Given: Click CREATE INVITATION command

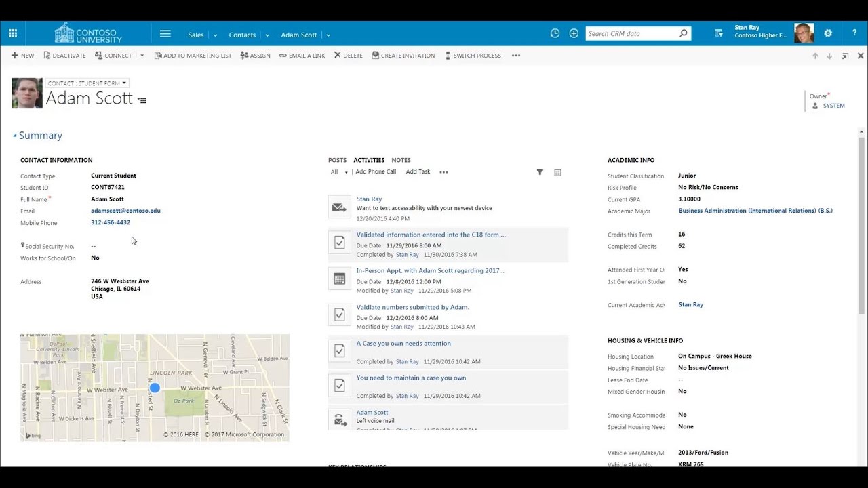Looking at the screenshot, I should click(x=403, y=56).
